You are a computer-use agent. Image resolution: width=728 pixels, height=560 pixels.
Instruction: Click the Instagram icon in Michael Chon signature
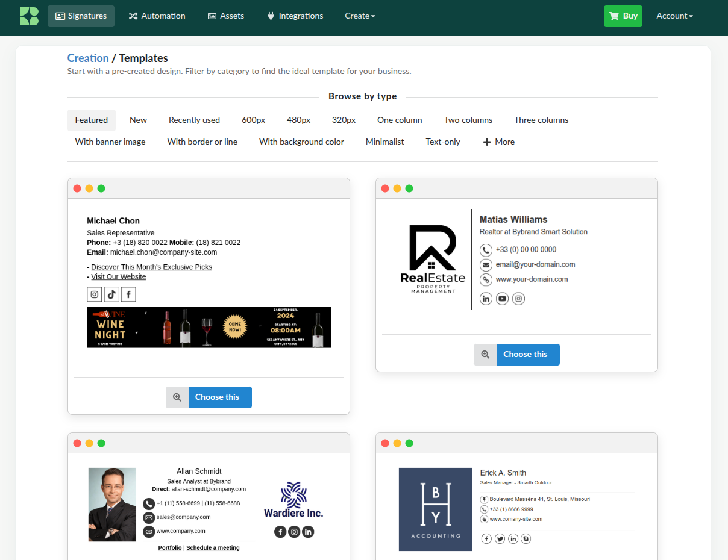[x=95, y=294]
